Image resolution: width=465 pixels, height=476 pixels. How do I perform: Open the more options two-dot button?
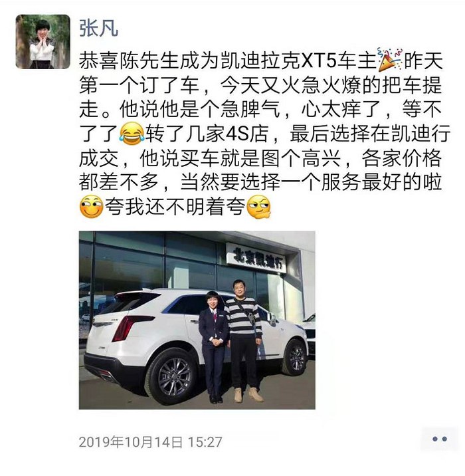coord(440,439)
